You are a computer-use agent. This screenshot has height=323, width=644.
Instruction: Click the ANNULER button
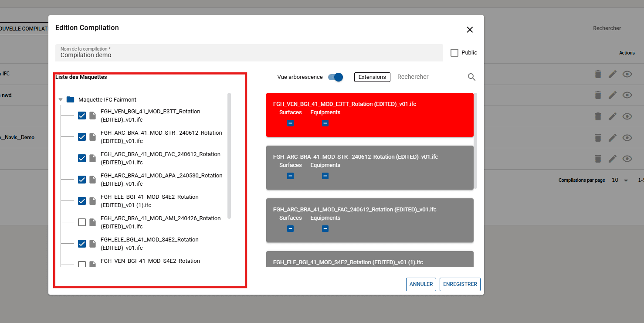(421, 284)
